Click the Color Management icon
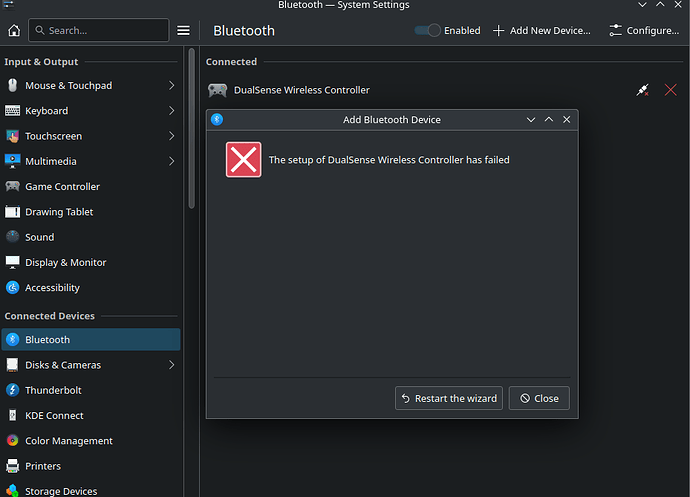This screenshot has width=690, height=497. coord(12,441)
